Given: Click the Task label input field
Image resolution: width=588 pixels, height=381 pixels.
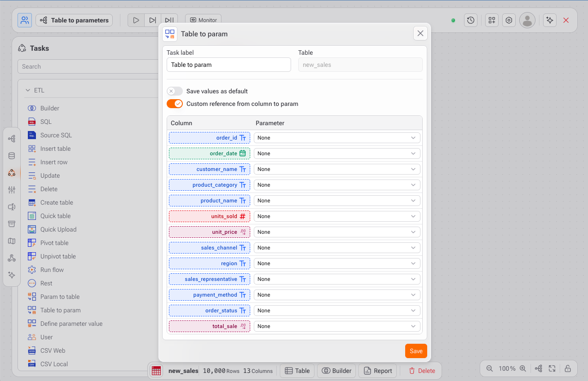Looking at the screenshot, I should pyautogui.click(x=229, y=65).
